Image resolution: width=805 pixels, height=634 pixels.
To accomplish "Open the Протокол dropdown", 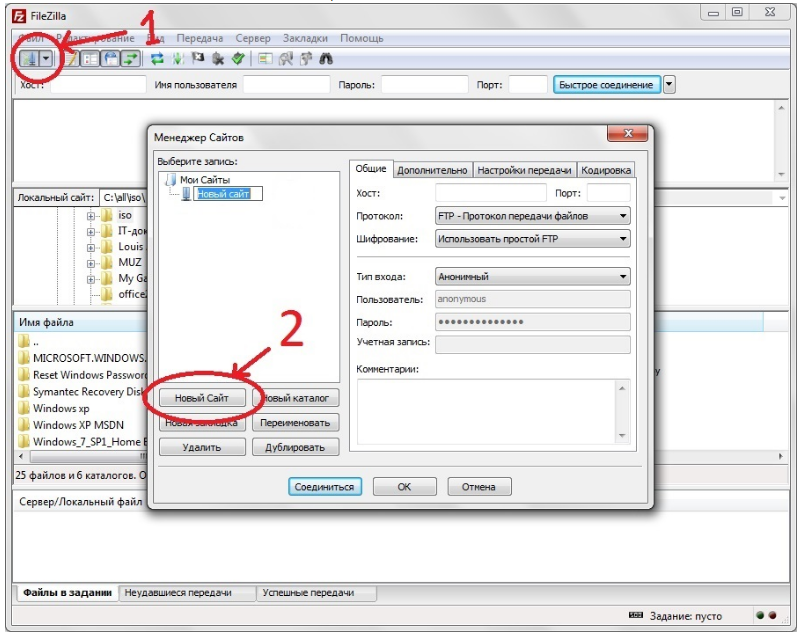I will [533, 216].
